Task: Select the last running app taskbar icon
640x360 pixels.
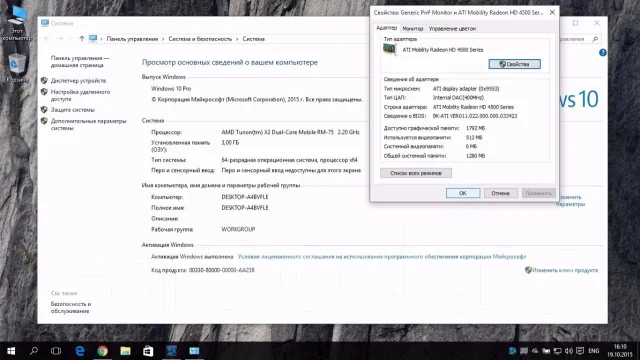Action: pyautogui.click(x=194, y=351)
